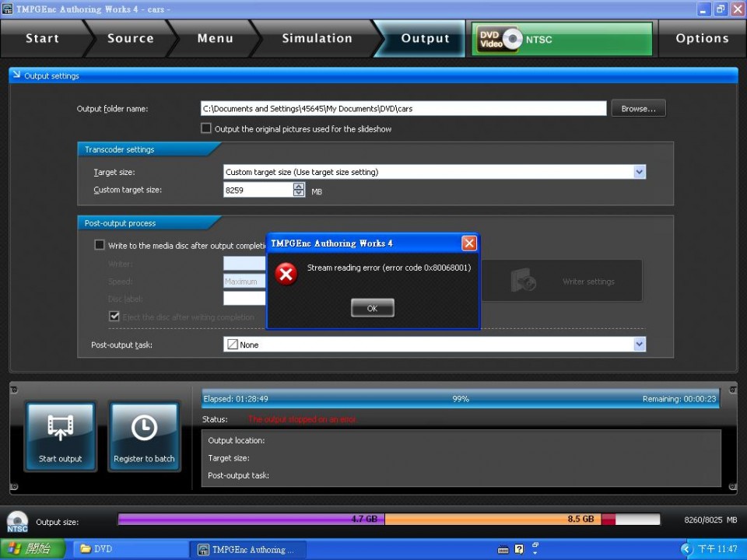Screen dimensions: 747x560
Task: Click the Writer settings button
Action: [562, 281]
